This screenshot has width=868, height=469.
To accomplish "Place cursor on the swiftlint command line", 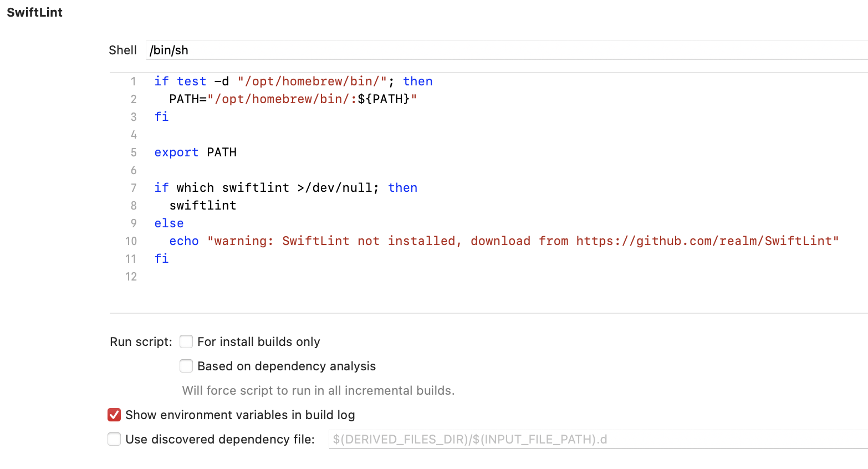I will (203, 205).
